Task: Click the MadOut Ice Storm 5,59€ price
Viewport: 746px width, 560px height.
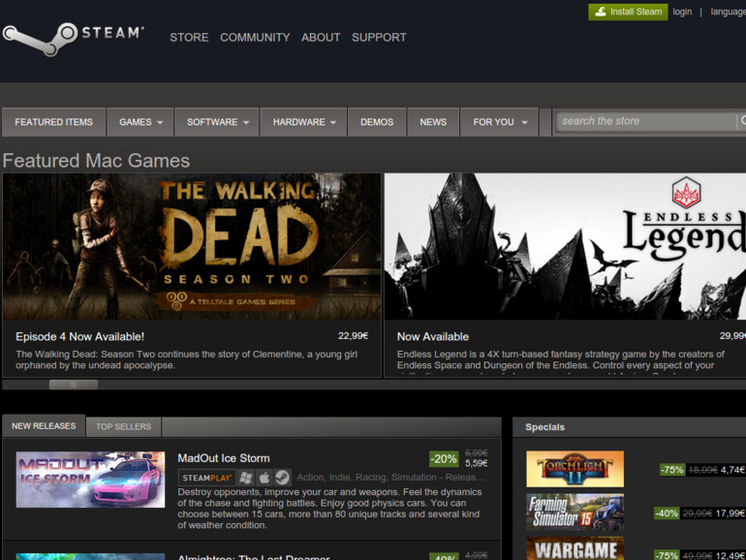Action: 477,463
